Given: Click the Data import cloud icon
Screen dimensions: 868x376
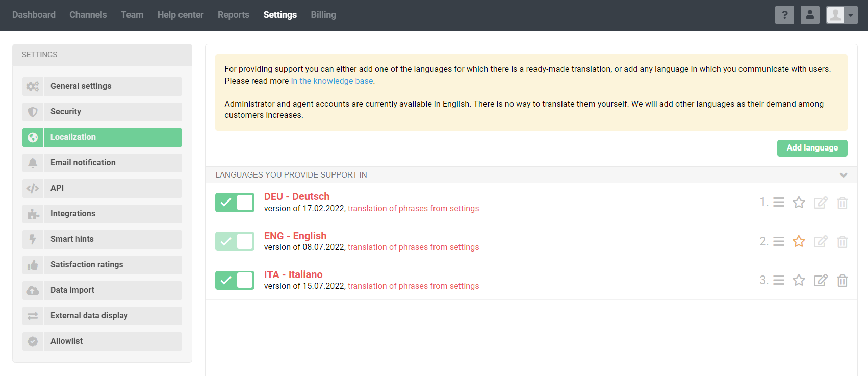Looking at the screenshot, I should (x=33, y=290).
